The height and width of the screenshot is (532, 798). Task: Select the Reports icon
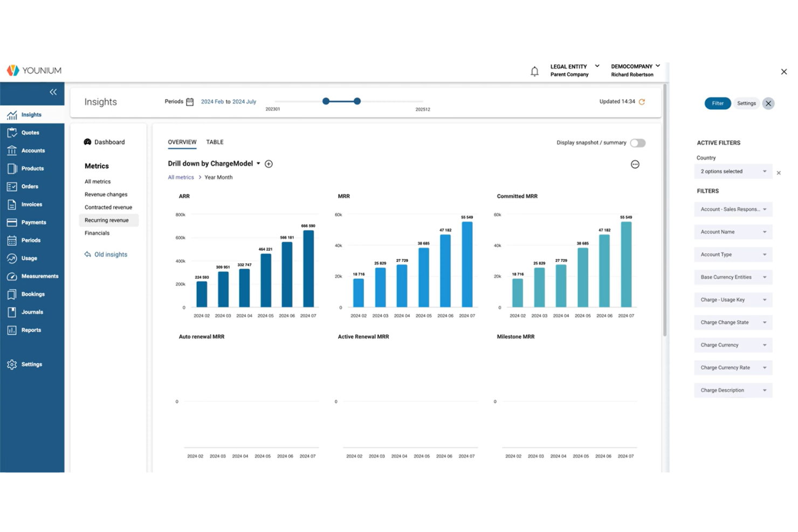[12, 330]
